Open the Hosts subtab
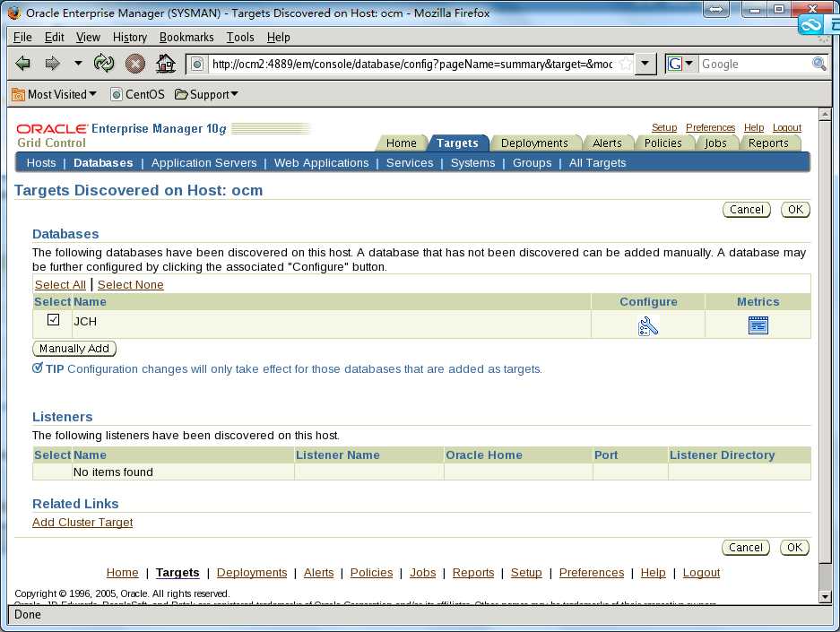The height and width of the screenshot is (632, 840). (41, 163)
